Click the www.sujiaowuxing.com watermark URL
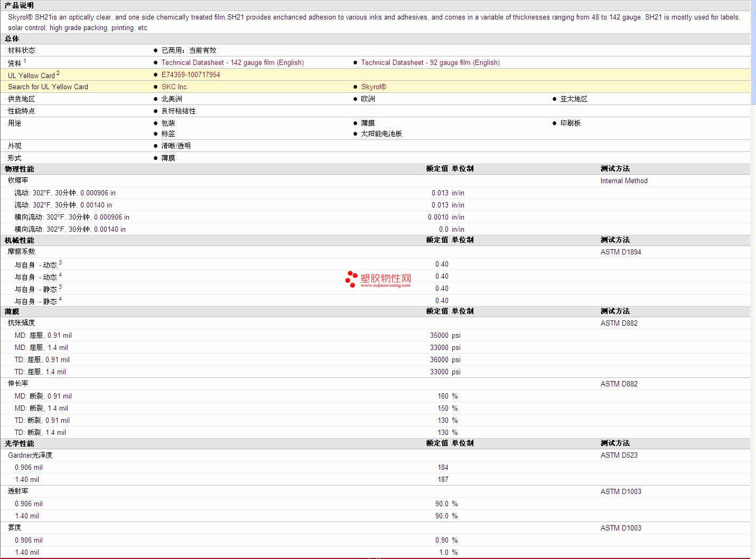Screen dimensions: 756x559 click(x=385, y=286)
